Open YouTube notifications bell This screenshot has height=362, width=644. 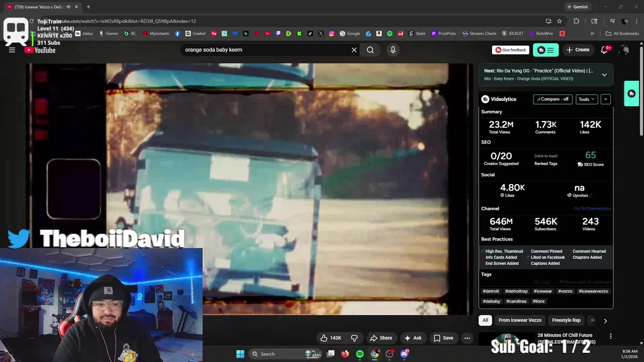[605, 50]
